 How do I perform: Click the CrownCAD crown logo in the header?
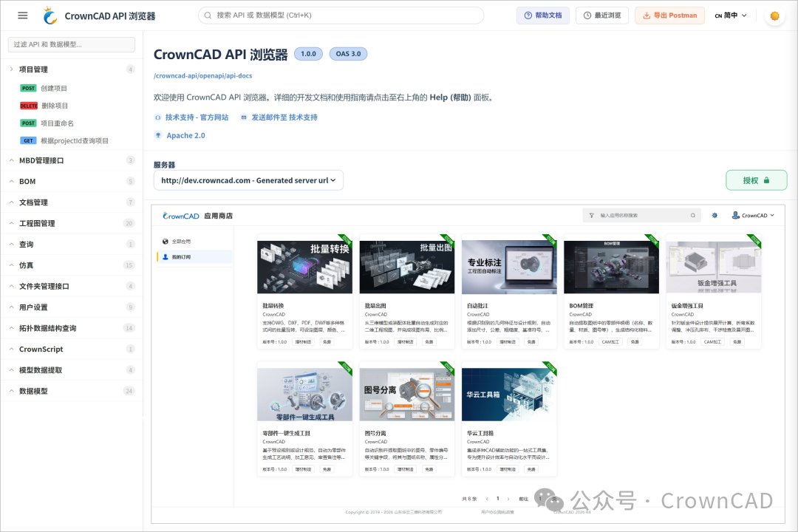50,16
